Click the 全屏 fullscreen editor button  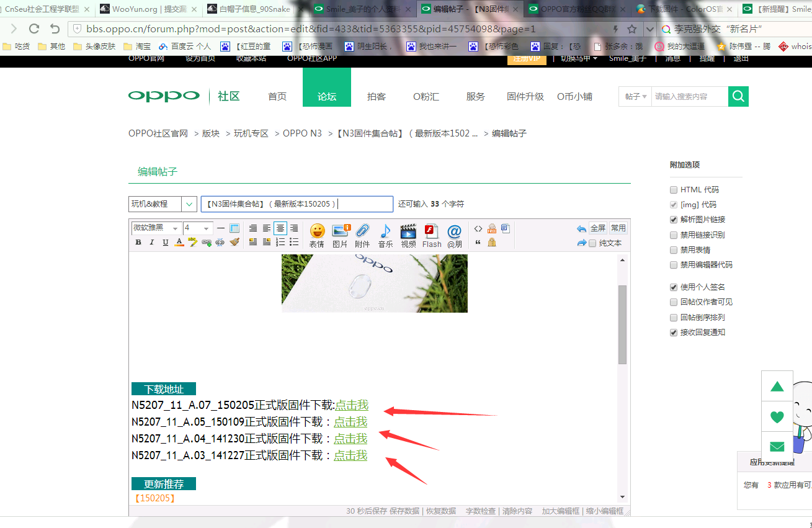598,228
